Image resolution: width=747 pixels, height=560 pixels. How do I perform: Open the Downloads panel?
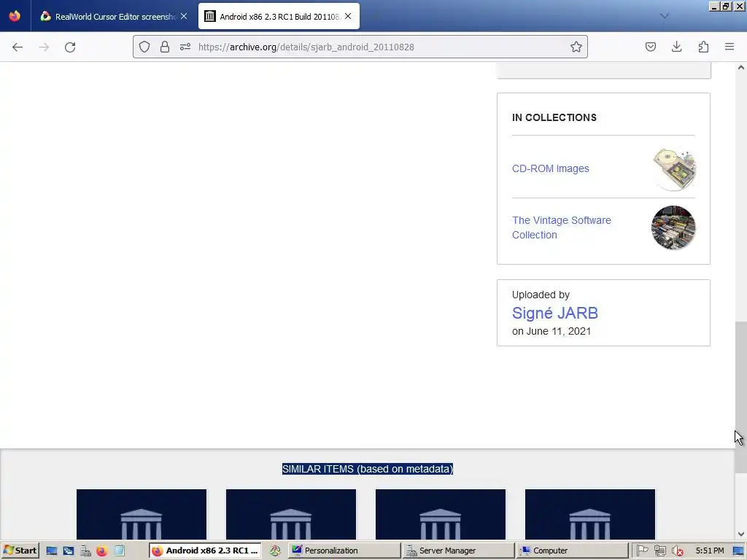(676, 47)
